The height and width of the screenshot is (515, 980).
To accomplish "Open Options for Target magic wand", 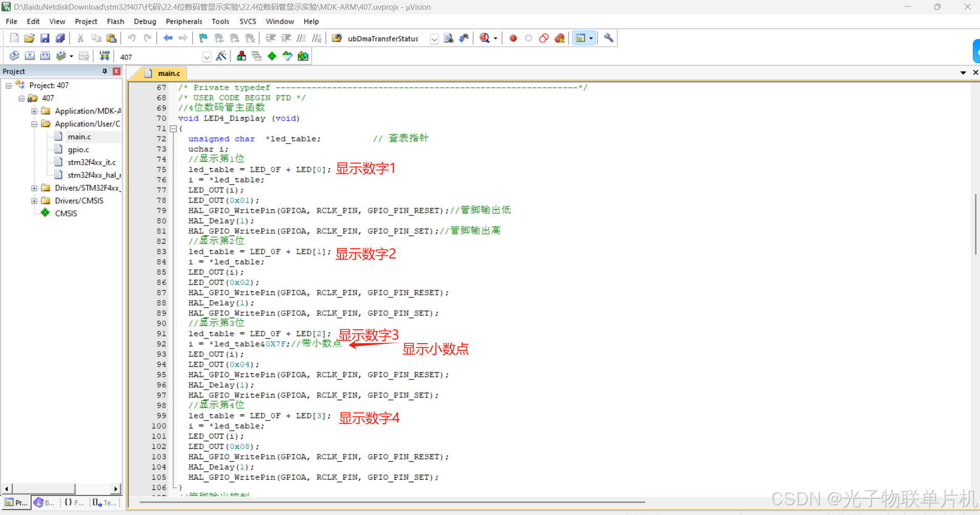I will pos(221,56).
